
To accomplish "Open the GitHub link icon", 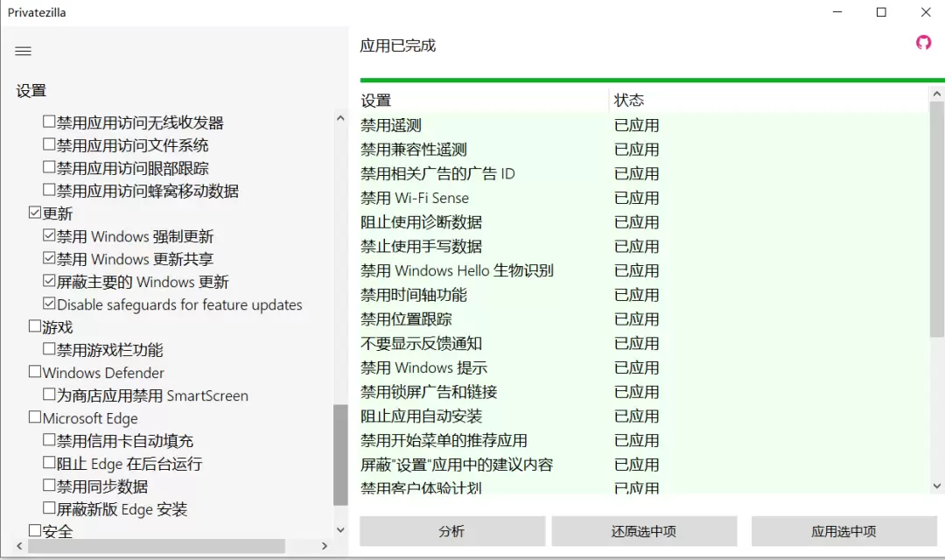I will [923, 43].
